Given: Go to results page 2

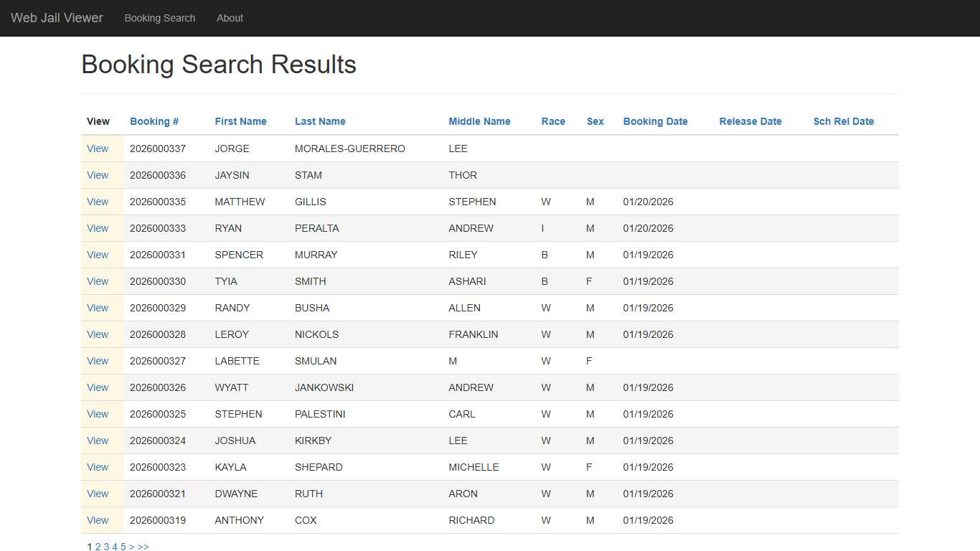Looking at the screenshot, I should click(98, 547).
